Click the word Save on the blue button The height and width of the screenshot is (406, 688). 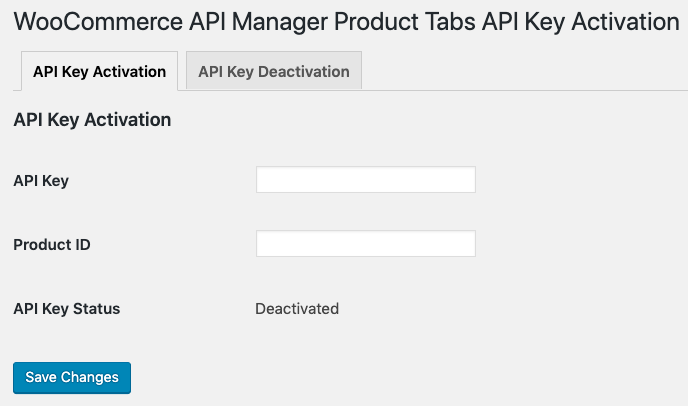[x=41, y=377]
